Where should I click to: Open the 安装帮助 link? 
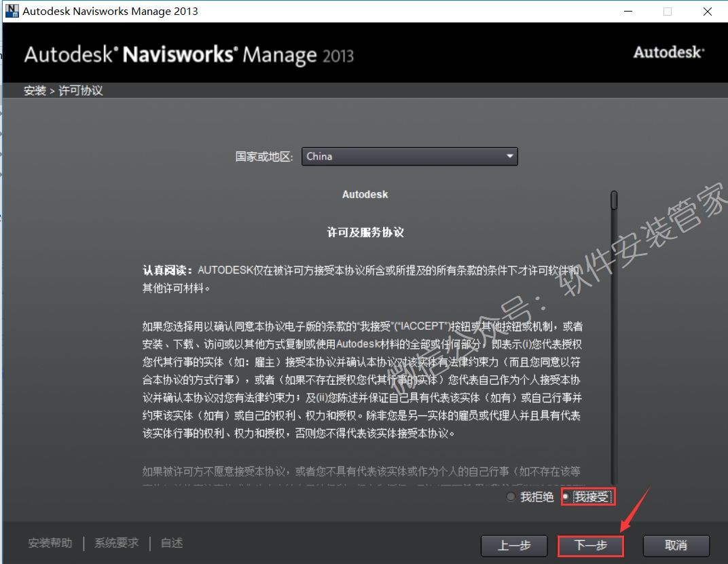50,543
